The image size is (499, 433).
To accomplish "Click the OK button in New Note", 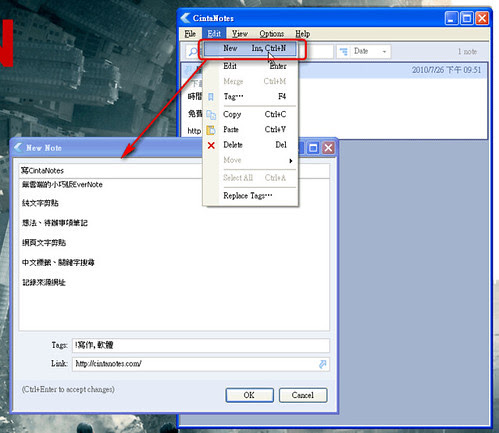I will click(249, 395).
